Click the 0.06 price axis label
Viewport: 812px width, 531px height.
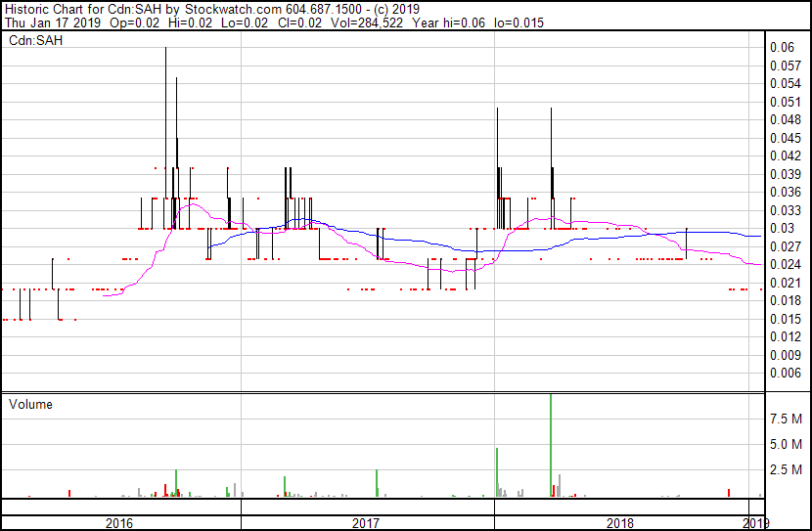tap(782, 48)
